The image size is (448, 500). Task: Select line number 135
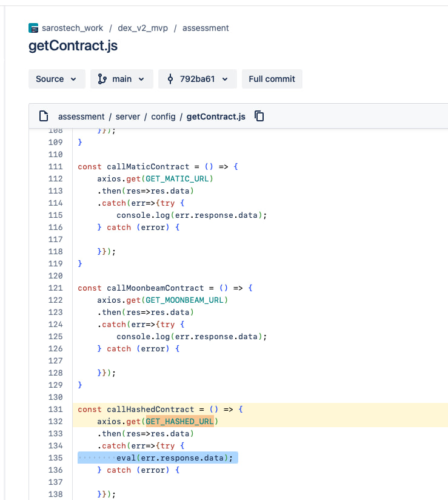pos(55,458)
